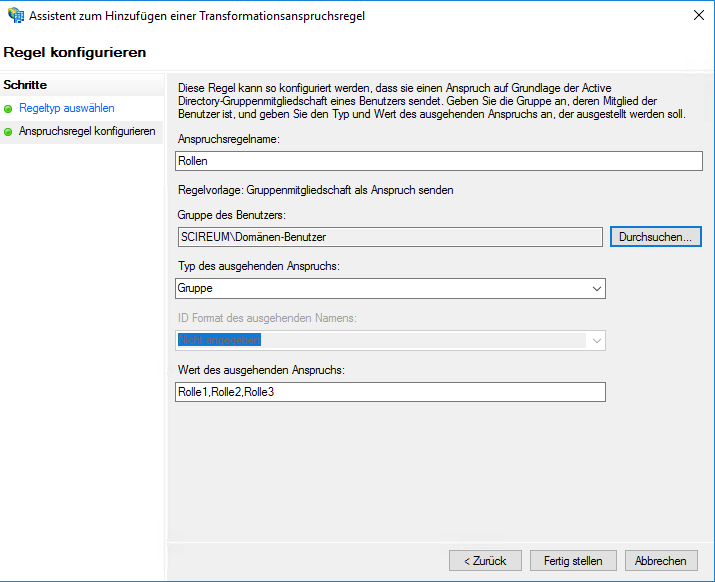
Task: Expand the ID Format des ausgehenden Namens dropdown
Action: [390, 340]
